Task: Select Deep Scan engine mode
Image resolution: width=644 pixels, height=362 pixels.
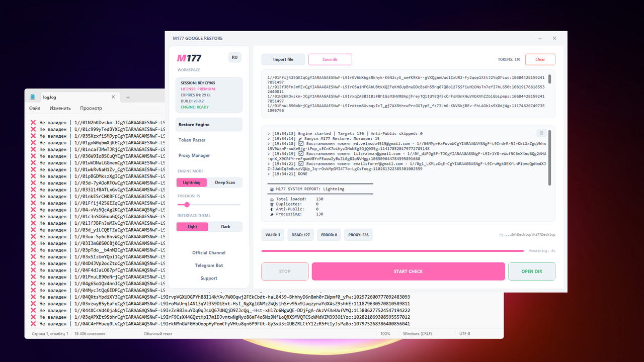Action: coord(225,183)
